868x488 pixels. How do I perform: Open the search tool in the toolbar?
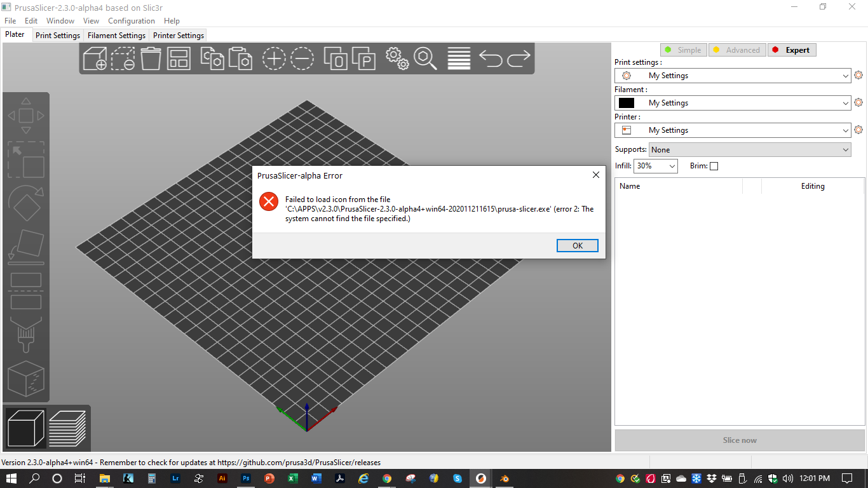(x=426, y=58)
